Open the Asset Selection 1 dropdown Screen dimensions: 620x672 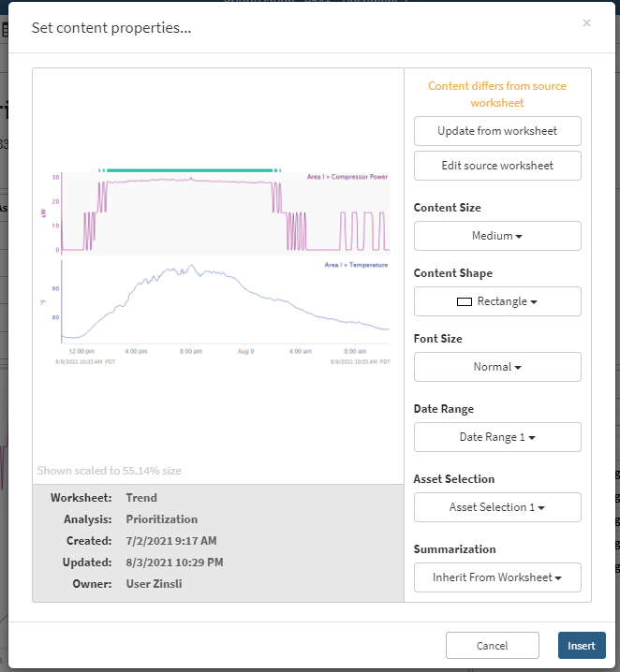497,507
